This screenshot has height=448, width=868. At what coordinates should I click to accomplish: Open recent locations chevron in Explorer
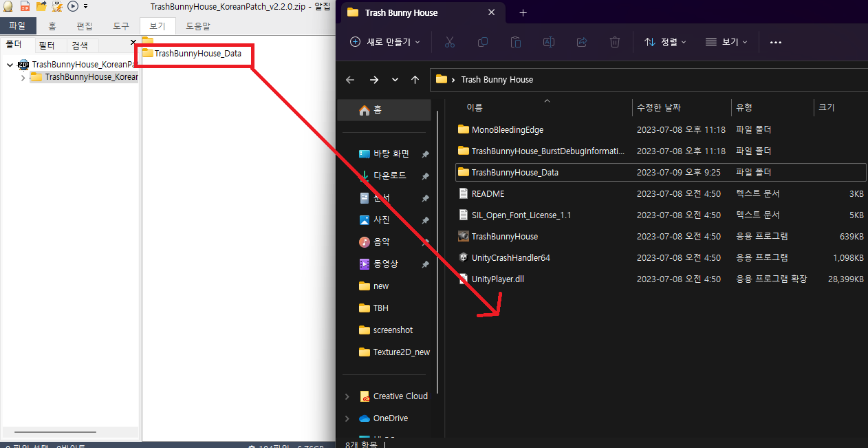click(x=395, y=80)
